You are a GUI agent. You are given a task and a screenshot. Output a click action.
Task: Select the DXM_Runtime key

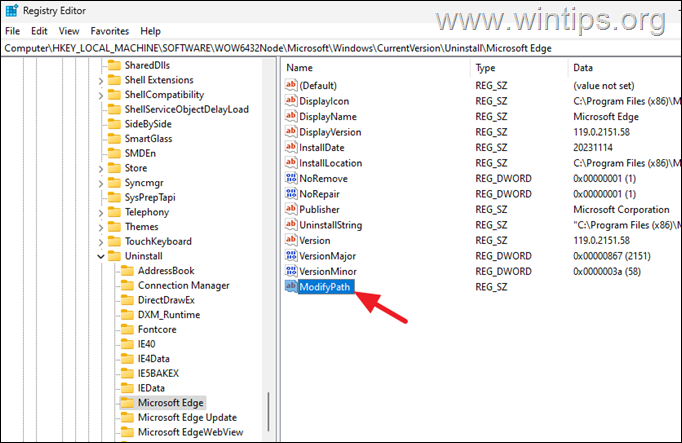pos(169,315)
